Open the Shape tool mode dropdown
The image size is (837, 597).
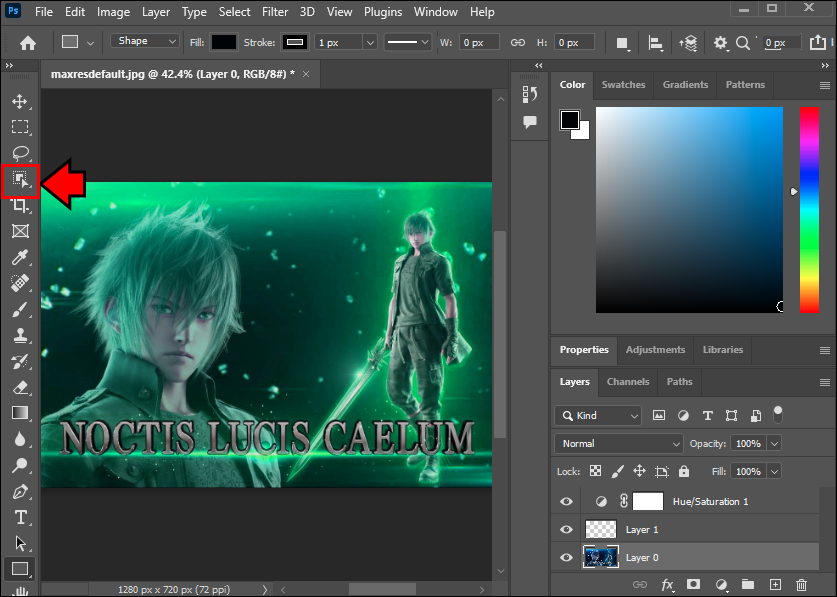pyautogui.click(x=145, y=42)
